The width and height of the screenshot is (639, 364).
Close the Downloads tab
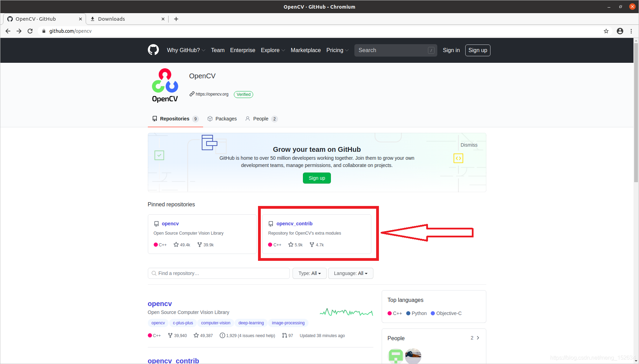(x=163, y=19)
